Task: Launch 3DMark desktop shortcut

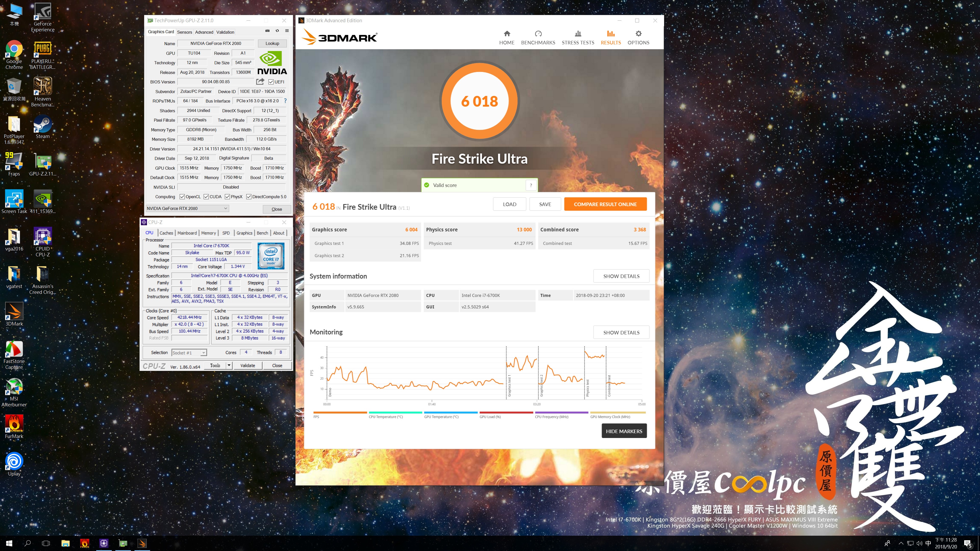Action: [14, 315]
